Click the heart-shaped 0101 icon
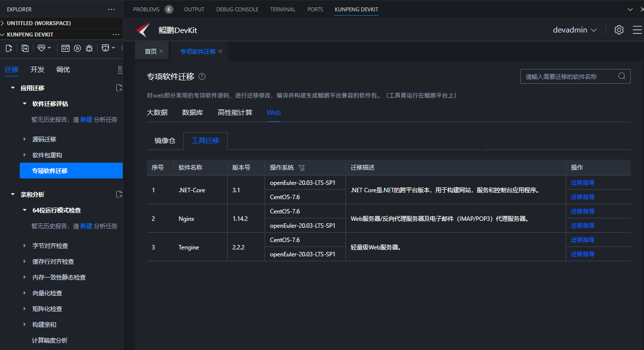Screen dimensions: 644x350 point(41,48)
